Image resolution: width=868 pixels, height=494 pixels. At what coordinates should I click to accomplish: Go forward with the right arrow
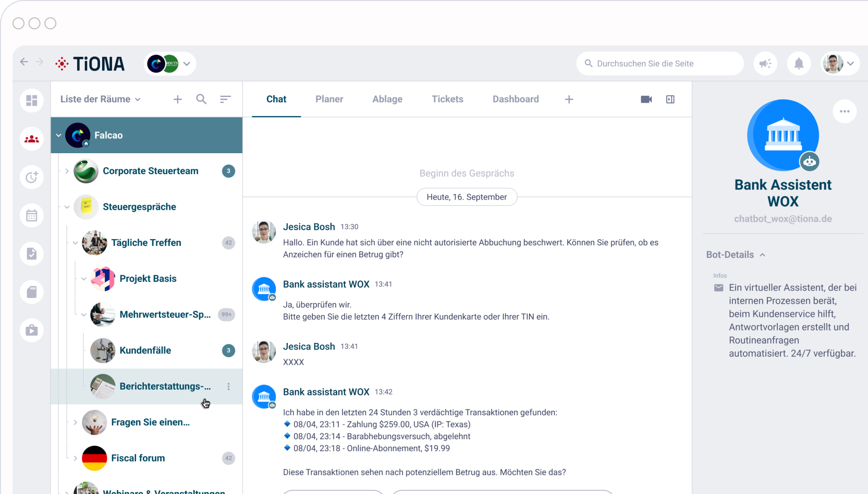coord(39,61)
